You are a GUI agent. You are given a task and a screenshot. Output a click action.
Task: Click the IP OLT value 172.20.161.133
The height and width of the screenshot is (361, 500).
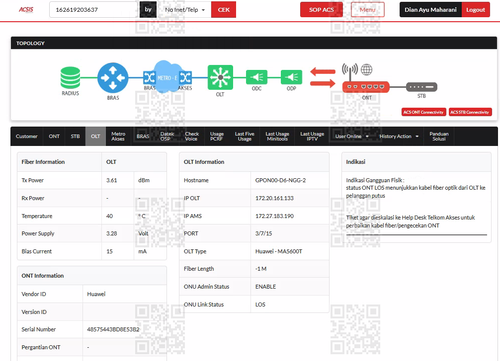pos(274,198)
